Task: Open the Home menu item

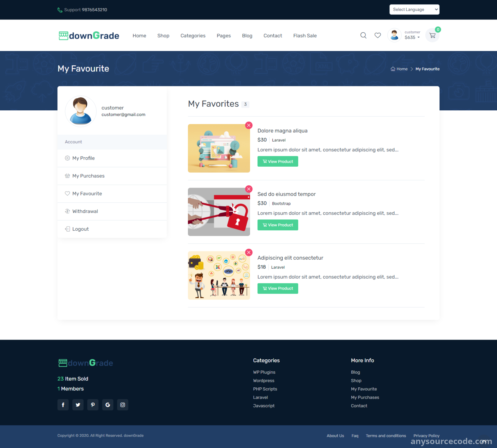Action: point(139,36)
